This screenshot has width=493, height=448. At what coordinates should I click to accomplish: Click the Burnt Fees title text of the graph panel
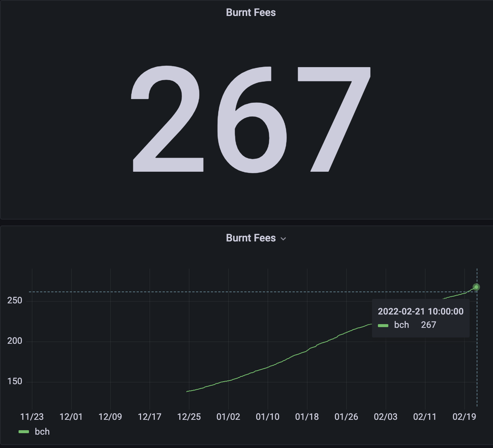(x=251, y=238)
